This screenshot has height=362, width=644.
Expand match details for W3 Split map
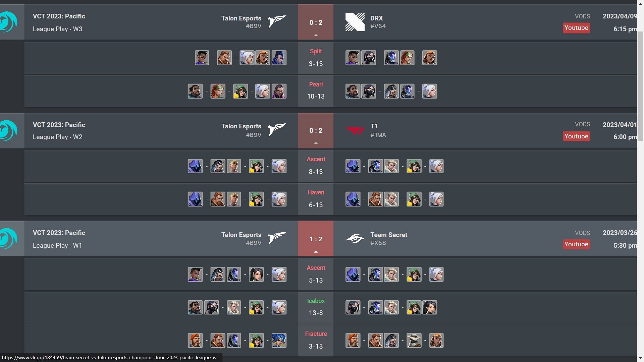316,57
